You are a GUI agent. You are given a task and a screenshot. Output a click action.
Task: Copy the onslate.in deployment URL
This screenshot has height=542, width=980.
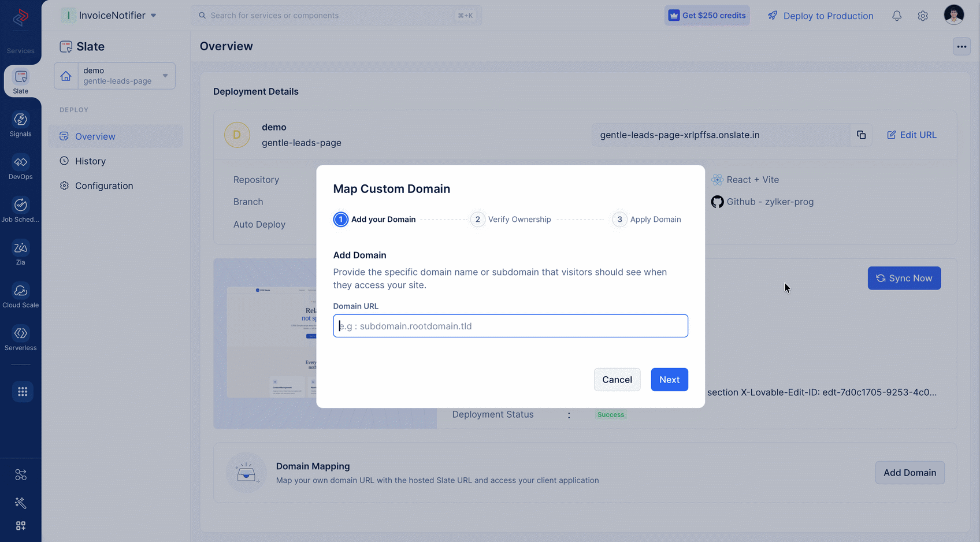[x=861, y=135]
